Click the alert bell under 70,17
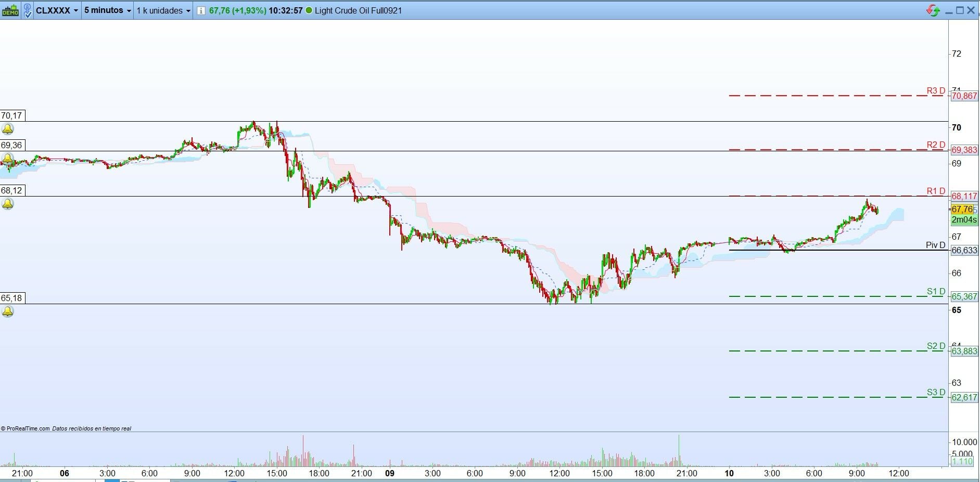Viewport: 980px width, 482px height. pos(8,129)
